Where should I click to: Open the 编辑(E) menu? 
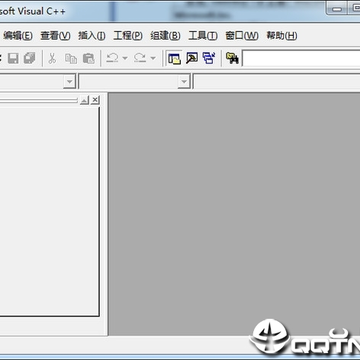18,36
